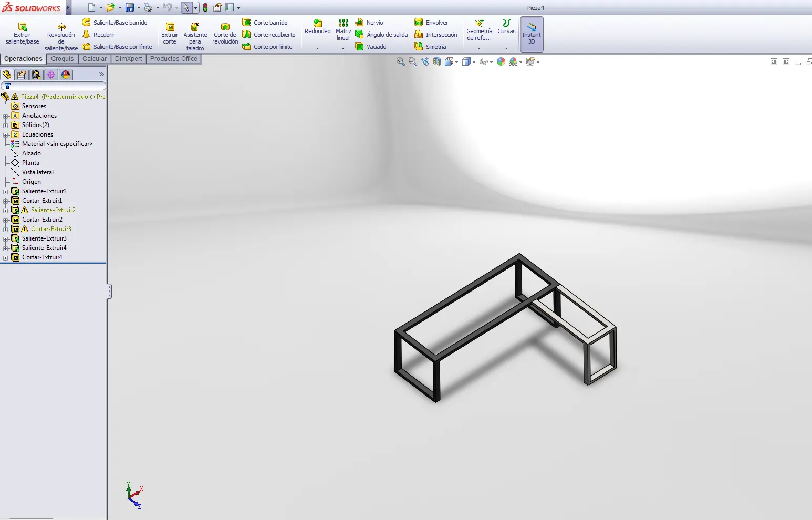
Task: Click Extruir saliente/base tool
Action: 22,34
